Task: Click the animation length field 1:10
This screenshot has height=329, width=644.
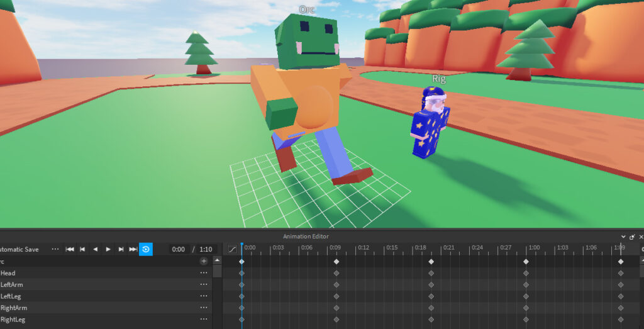Action: point(206,249)
